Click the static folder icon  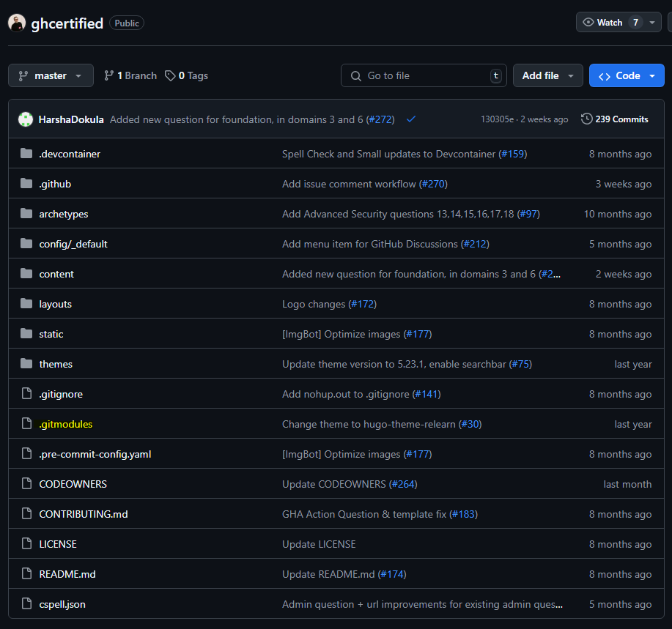pyautogui.click(x=26, y=334)
